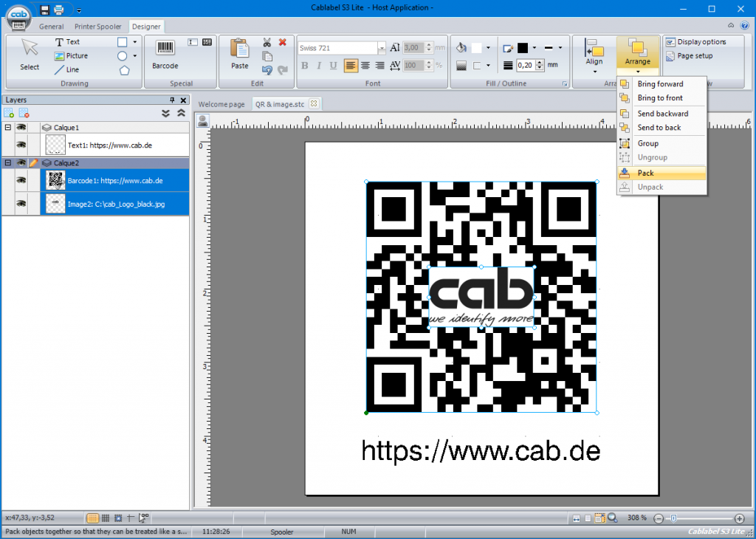Toggle visibility of Calque2 layer
The height and width of the screenshot is (539, 756).
[x=21, y=163]
